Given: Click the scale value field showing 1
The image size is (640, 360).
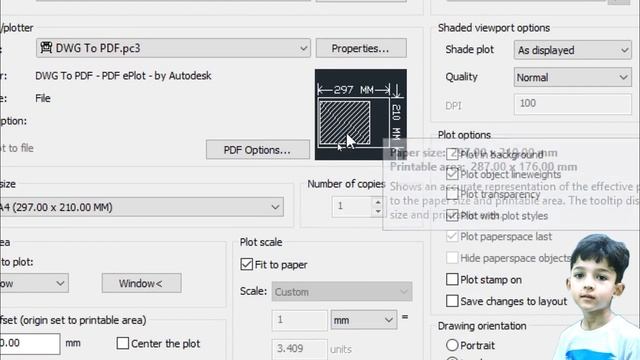Looking at the screenshot, I should pos(300,320).
